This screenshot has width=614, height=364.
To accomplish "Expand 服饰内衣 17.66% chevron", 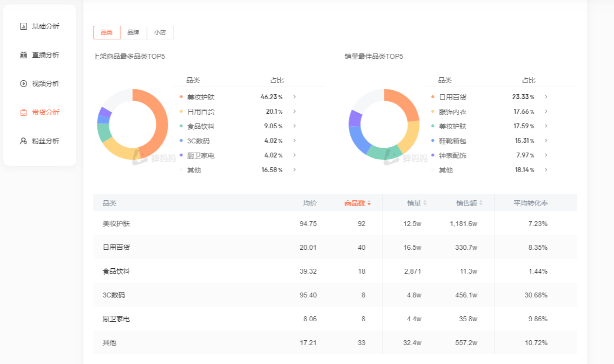I will pyautogui.click(x=546, y=111).
